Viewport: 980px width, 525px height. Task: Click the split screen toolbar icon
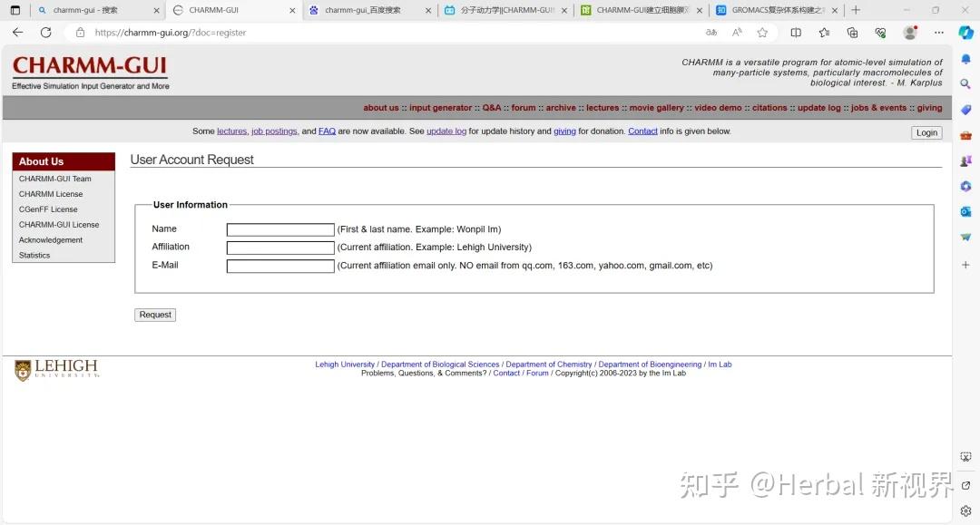pos(797,32)
